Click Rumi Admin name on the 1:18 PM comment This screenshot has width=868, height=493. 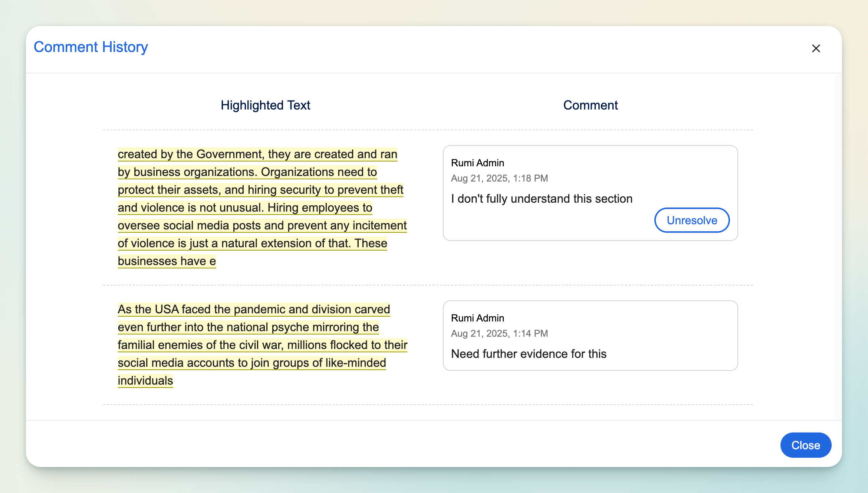[x=477, y=163]
